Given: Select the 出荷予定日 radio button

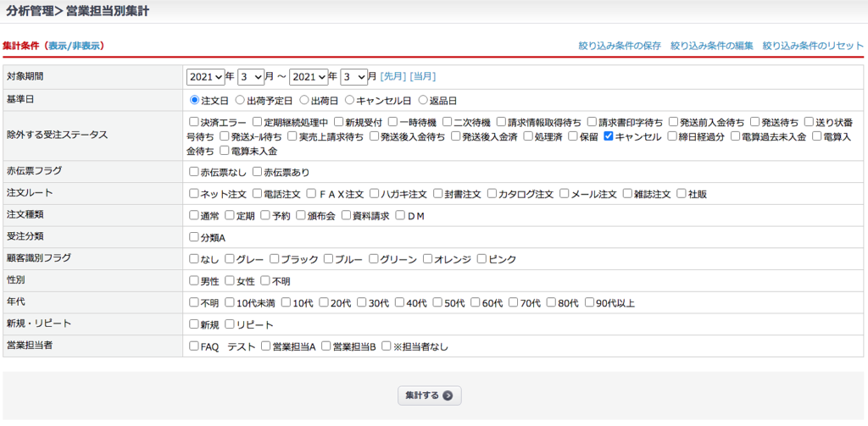Looking at the screenshot, I should coord(241,100).
